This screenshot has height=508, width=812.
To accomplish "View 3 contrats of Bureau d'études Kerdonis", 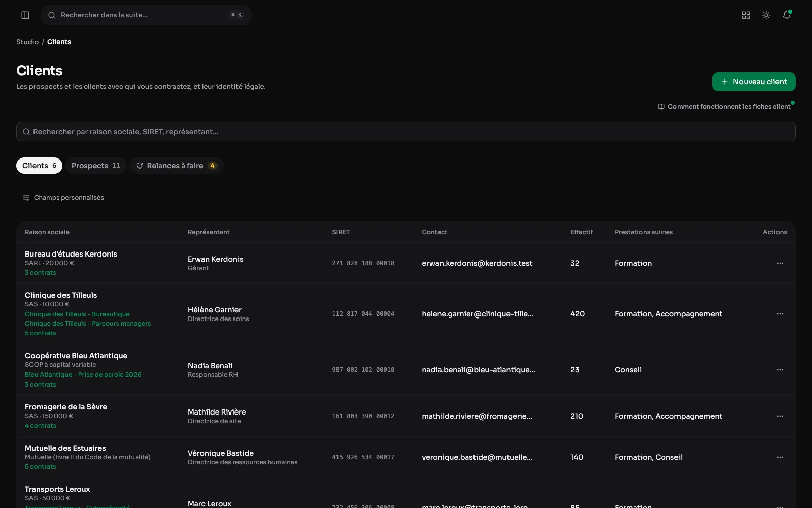I will point(41,273).
